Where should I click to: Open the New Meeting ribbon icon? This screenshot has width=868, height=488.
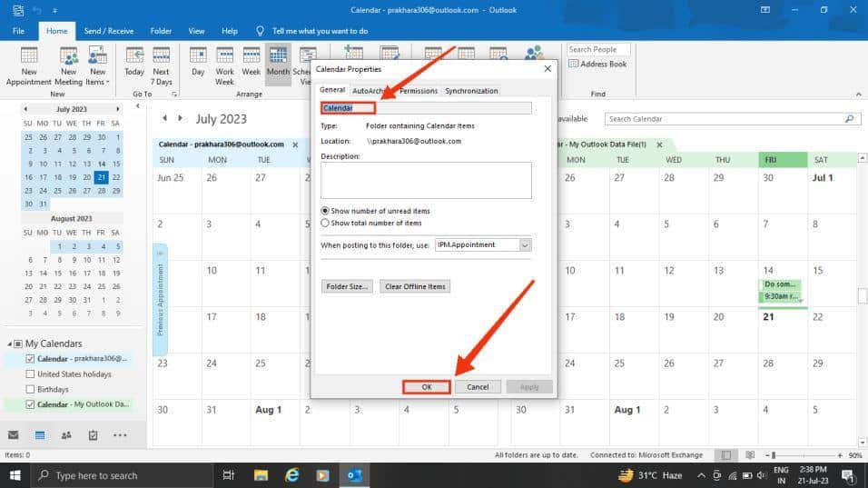(69, 66)
